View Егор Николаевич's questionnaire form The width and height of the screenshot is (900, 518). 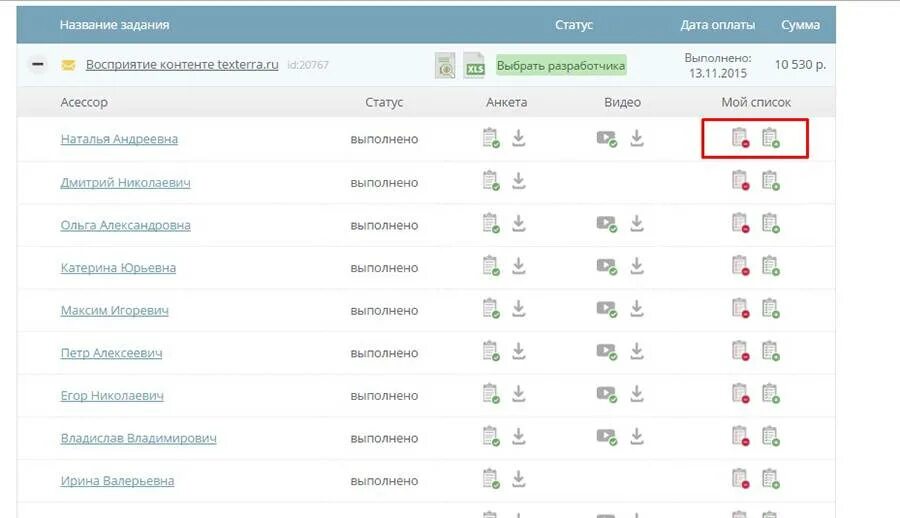(491, 393)
